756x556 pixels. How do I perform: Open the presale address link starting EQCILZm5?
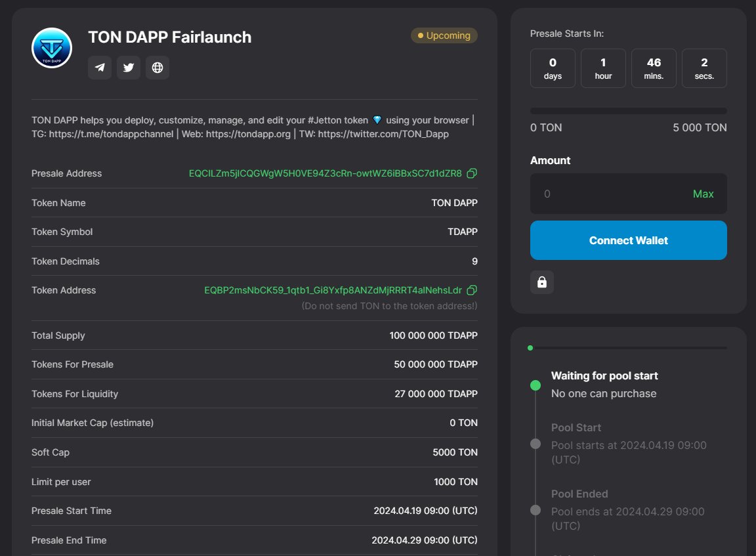[325, 173]
